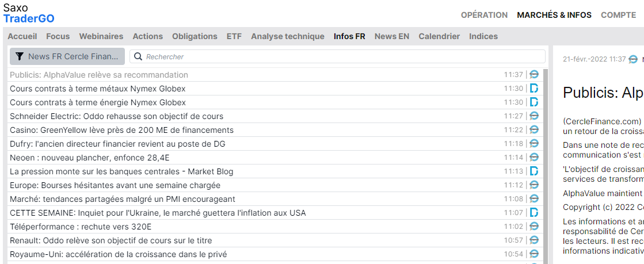Open the News FR Cercle Finance filter

tap(67, 57)
